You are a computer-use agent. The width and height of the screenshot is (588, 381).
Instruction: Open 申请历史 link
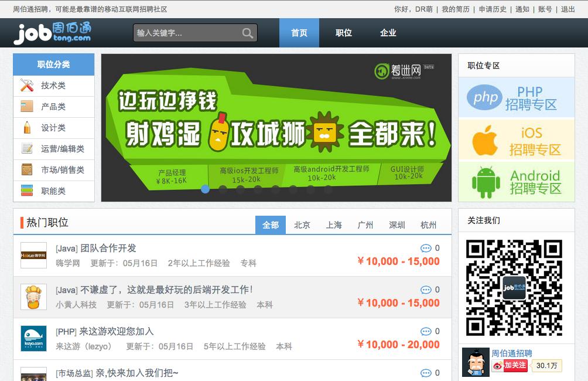coord(493,9)
